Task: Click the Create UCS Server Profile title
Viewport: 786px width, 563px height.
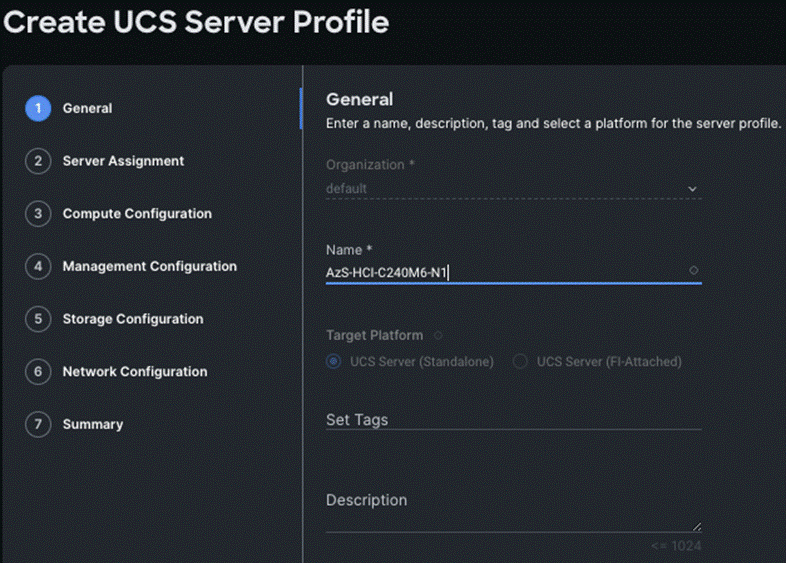Action: (x=196, y=22)
